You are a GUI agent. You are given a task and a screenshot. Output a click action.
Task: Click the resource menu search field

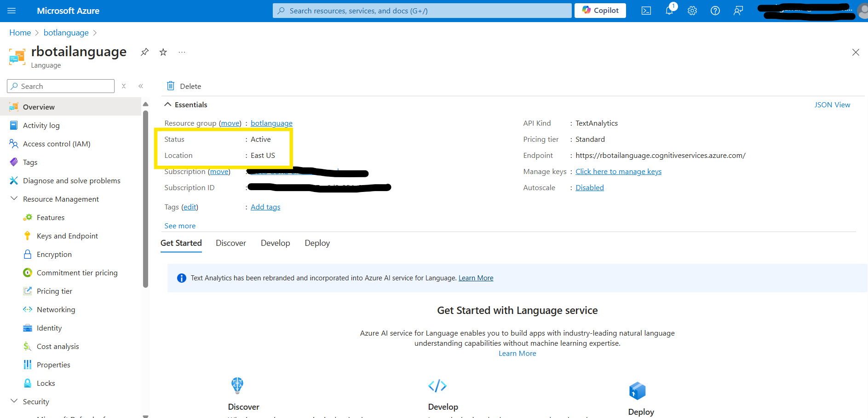coord(60,86)
